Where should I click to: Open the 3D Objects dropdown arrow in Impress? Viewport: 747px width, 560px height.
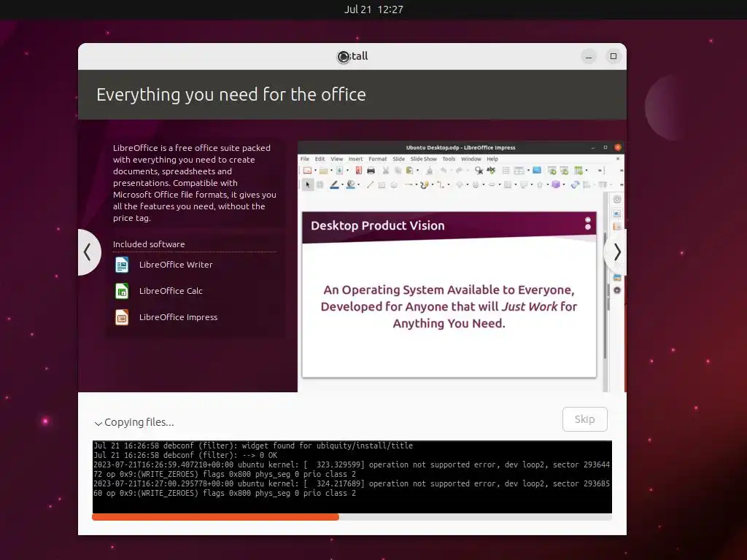(564, 184)
